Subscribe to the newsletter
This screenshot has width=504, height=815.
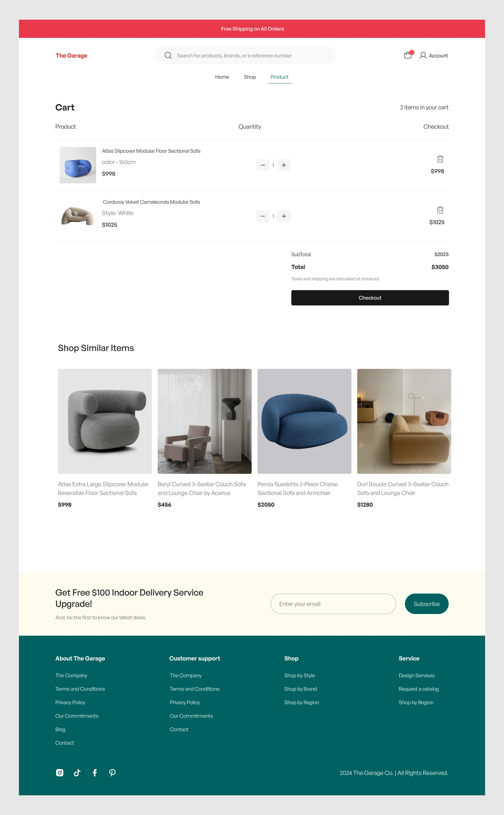click(426, 603)
